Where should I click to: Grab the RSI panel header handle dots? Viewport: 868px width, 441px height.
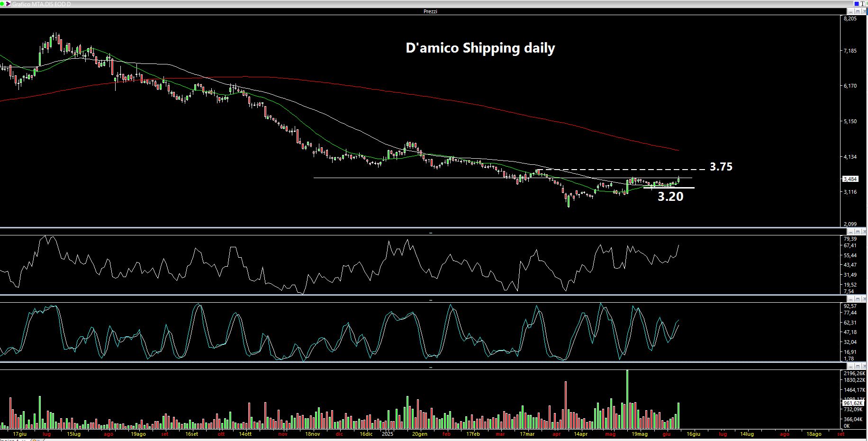click(x=431, y=233)
